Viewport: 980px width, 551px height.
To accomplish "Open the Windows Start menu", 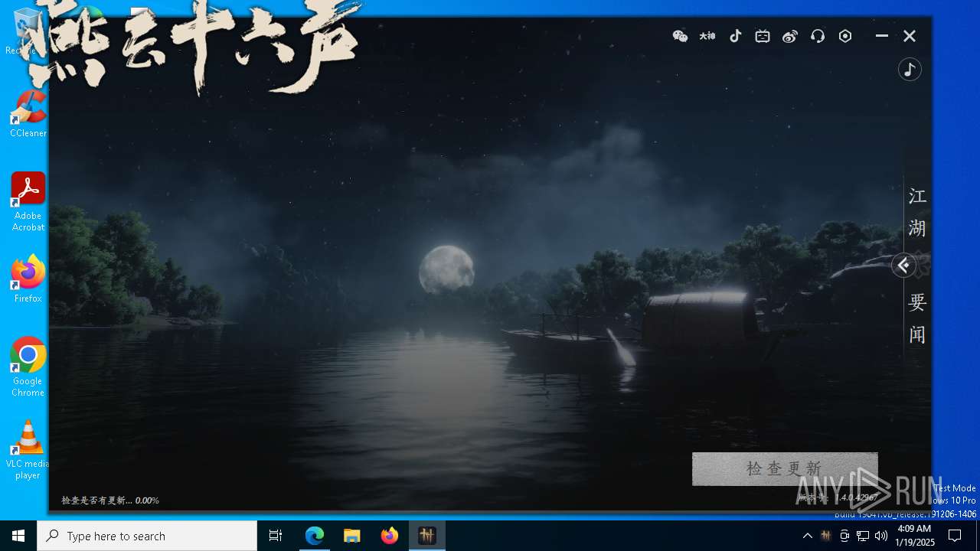I will [18, 536].
